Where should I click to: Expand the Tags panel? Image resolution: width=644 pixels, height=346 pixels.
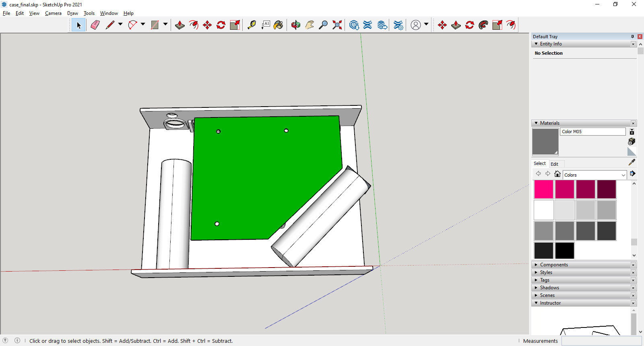tap(536, 280)
